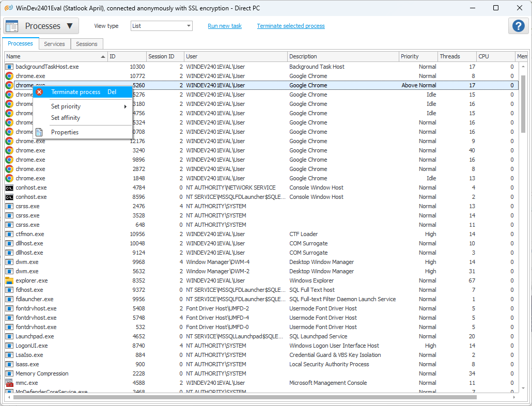The width and height of the screenshot is (532, 406).
Task: Click the Run new task link
Action: (x=225, y=26)
